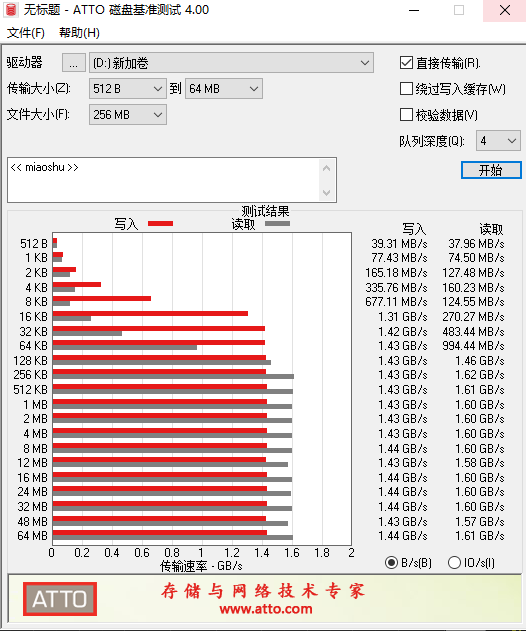Open the 帮助(H) menu
Viewport: 526px width, 631px height.
tap(79, 33)
